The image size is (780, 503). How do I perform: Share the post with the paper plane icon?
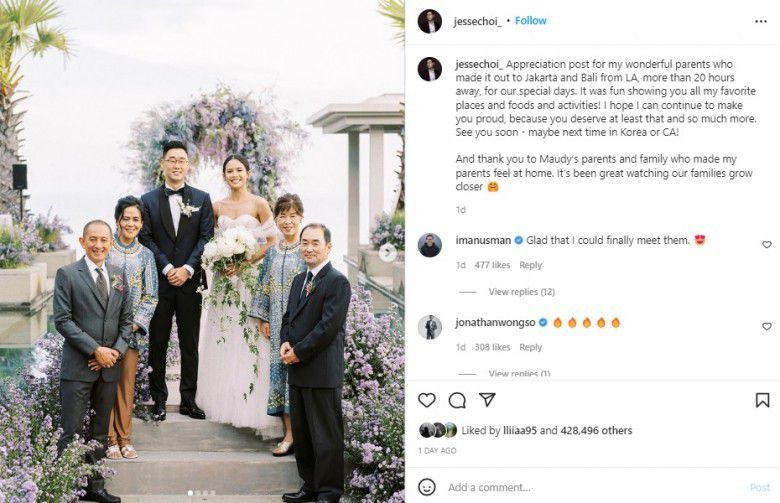487,400
